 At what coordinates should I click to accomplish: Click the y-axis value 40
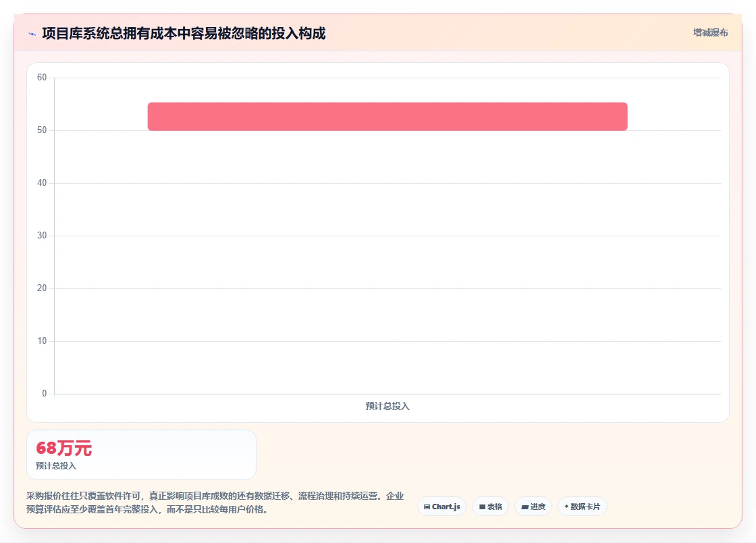(42, 183)
